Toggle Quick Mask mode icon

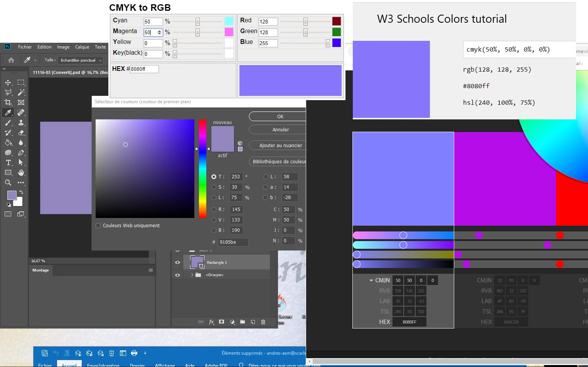pyautogui.click(x=8, y=214)
